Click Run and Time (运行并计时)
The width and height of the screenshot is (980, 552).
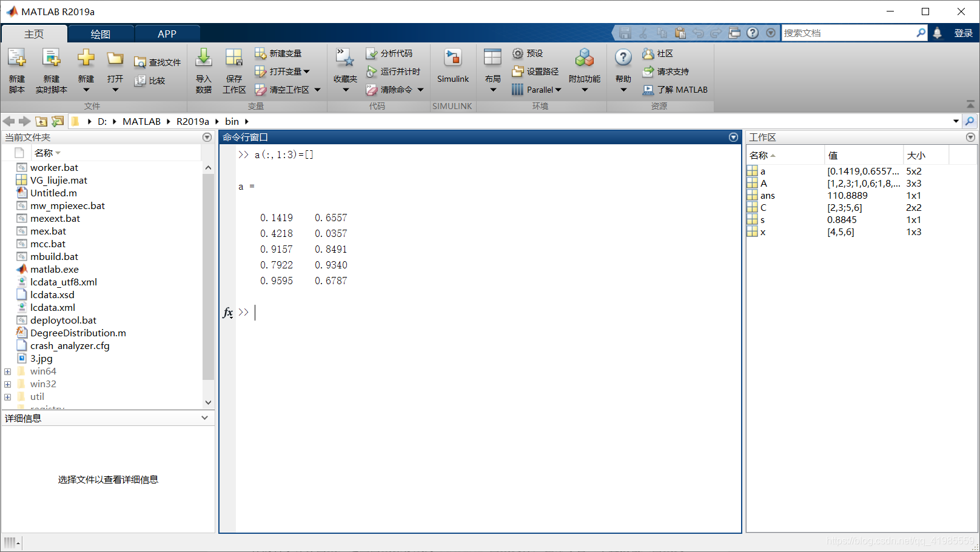[x=394, y=71]
